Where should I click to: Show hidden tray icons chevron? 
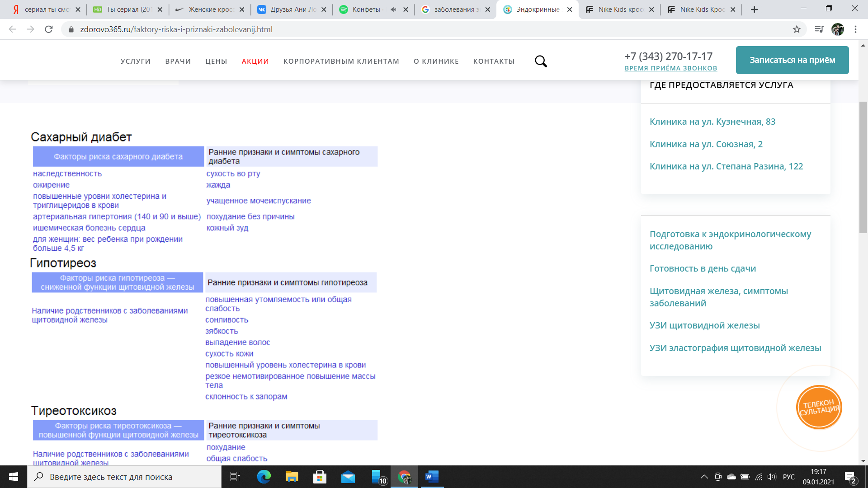point(704,477)
